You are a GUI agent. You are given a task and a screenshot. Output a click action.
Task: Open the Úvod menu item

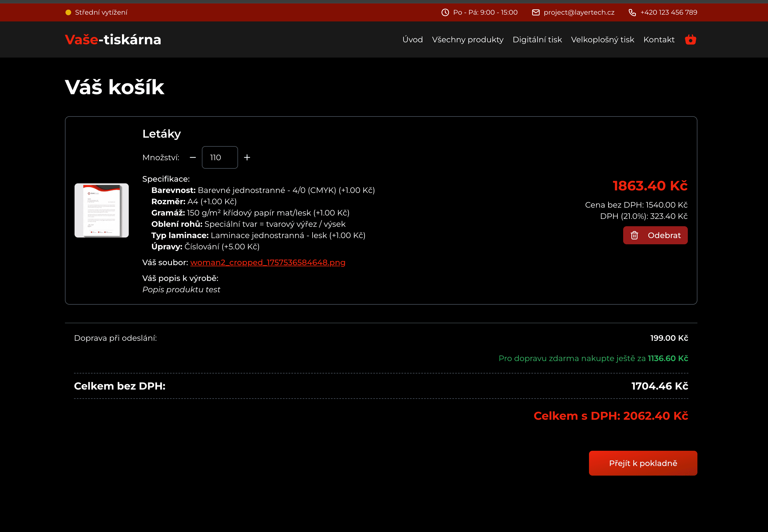(412, 40)
